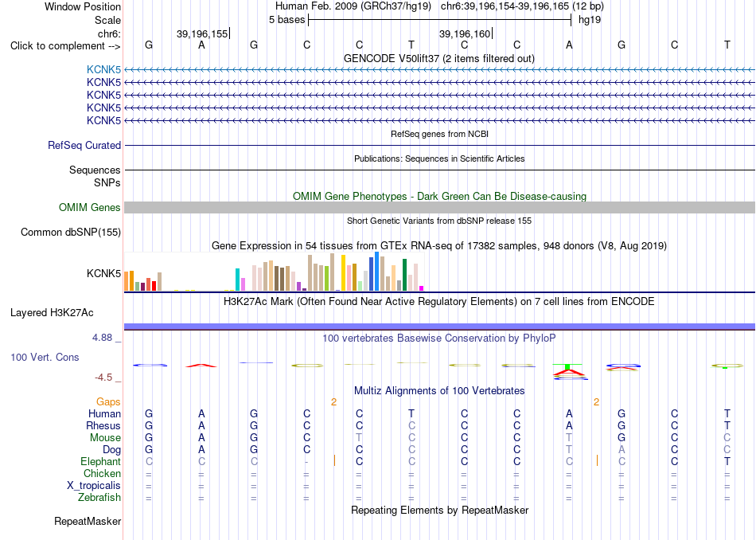This screenshot has width=756, height=540.
Task: Click the RepeatMasker track label
Action: tap(88, 521)
